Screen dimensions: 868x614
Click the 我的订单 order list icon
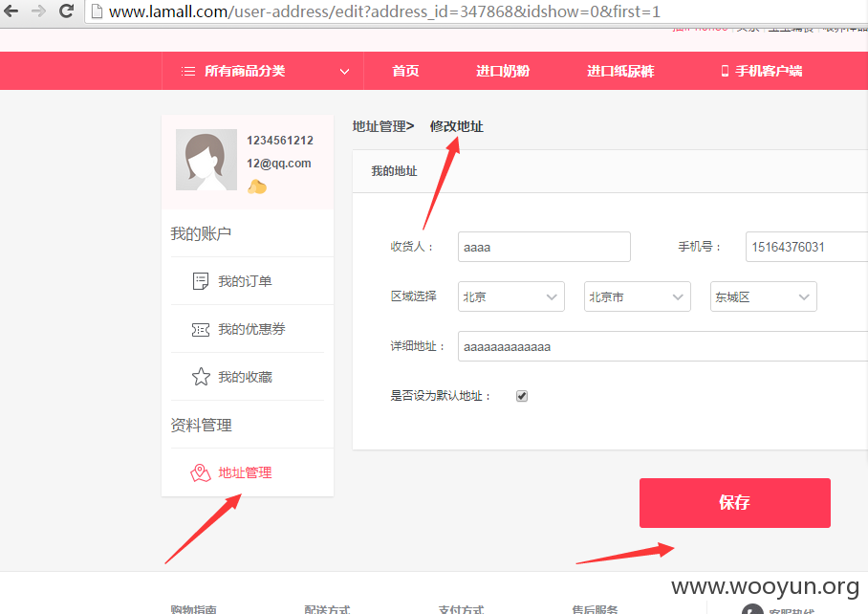pos(201,281)
